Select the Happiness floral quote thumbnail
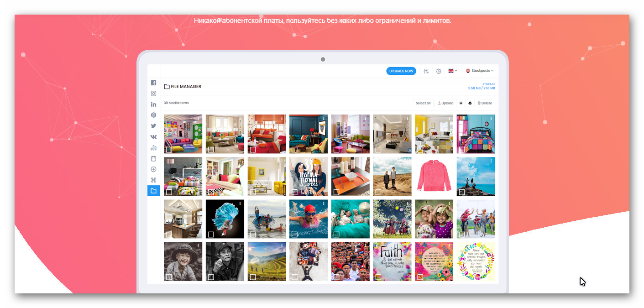644x308 pixels. 434,261
